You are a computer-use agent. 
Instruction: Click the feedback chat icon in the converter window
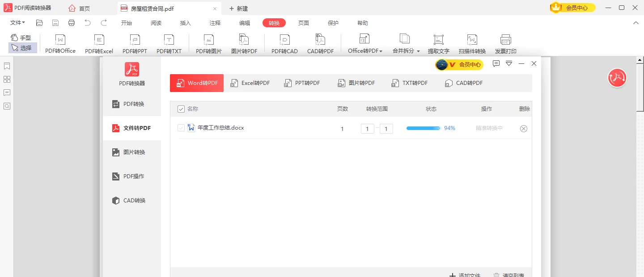(496, 64)
